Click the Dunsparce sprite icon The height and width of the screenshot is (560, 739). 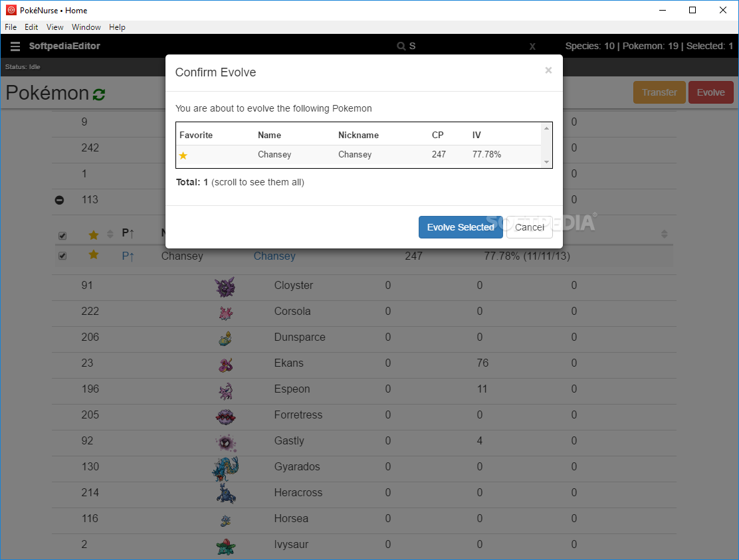click(225, 339)
